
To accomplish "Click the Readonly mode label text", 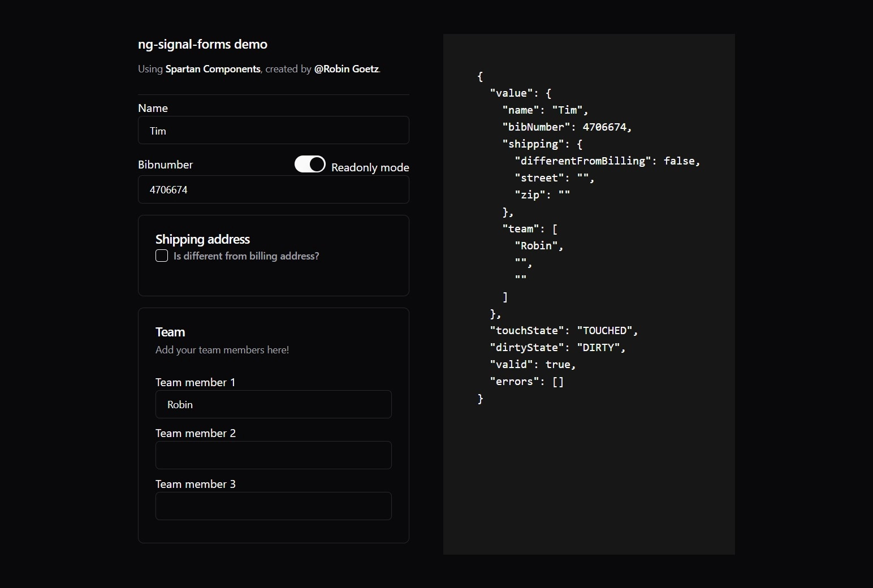I will [370, 167].
